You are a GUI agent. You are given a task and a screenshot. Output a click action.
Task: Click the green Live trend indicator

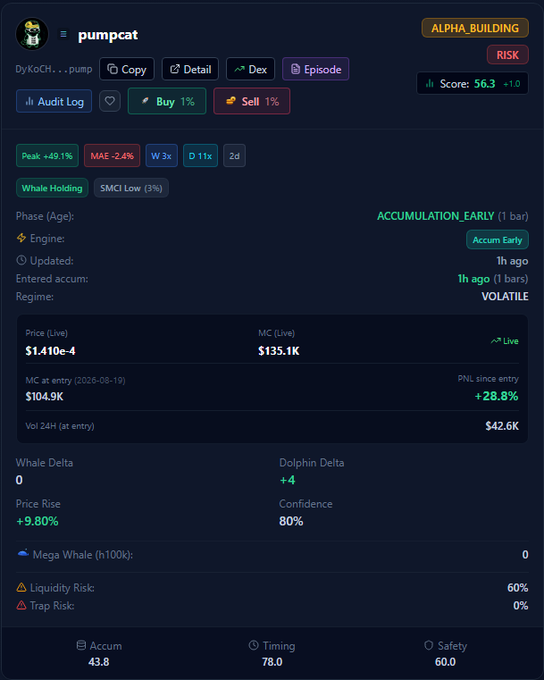[505, 341]
